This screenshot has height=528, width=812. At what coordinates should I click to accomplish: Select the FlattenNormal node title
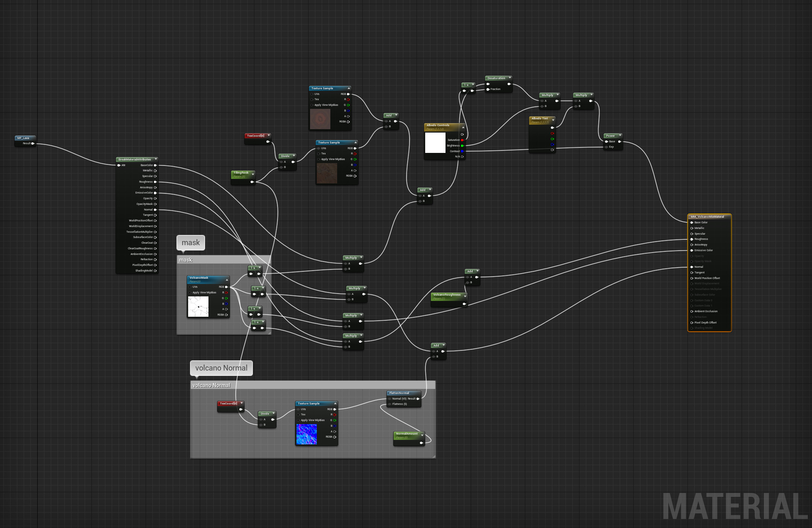click(x=399, y=393)
